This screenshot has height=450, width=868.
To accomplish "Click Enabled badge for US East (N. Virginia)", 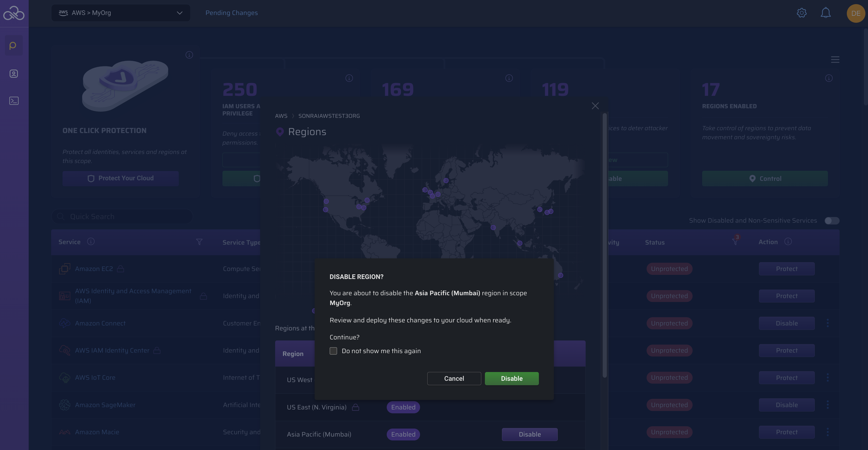I will [x=403, y=407].
